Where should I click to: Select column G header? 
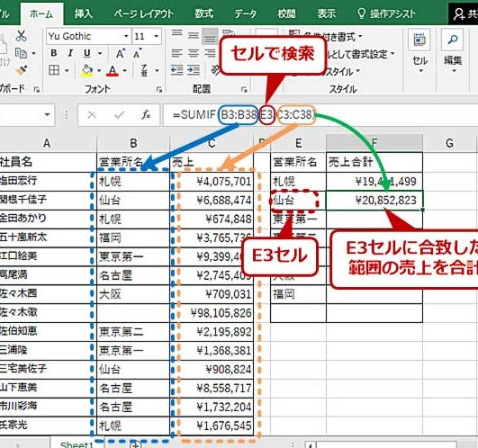coord(450,143)
